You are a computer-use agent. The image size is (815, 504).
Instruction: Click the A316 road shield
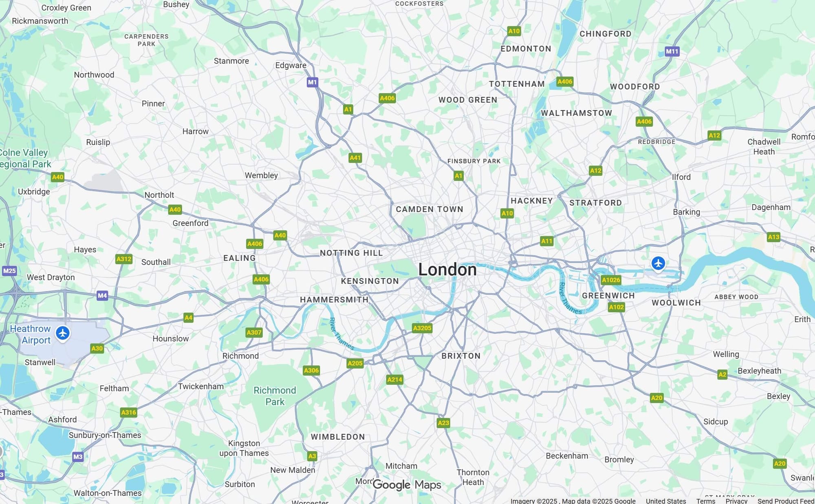click(x=128, y=412)
